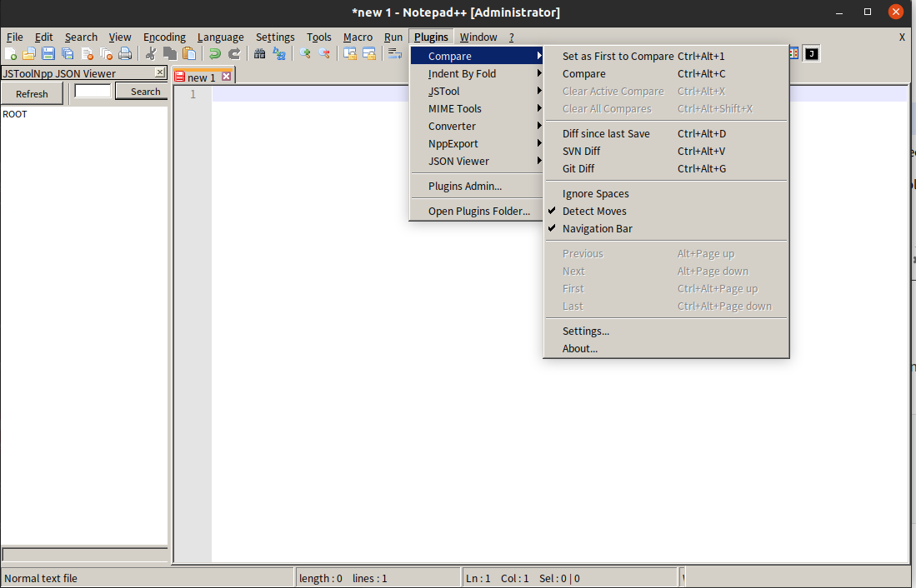Open the Macro menu
This screenshot has width=916, height=588.
pos(358,37)
